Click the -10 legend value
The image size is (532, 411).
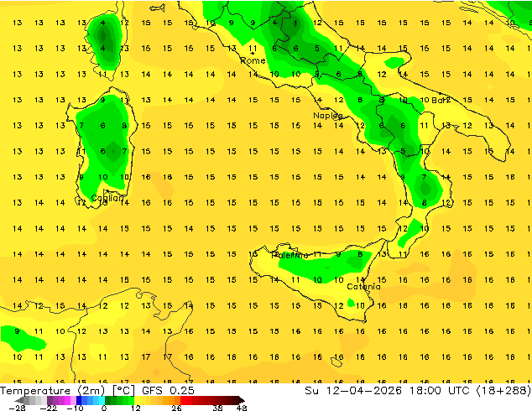(x=75, y=408)
